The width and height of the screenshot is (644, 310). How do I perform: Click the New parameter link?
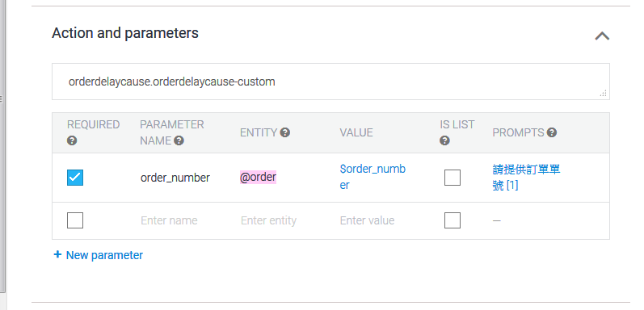104,255
